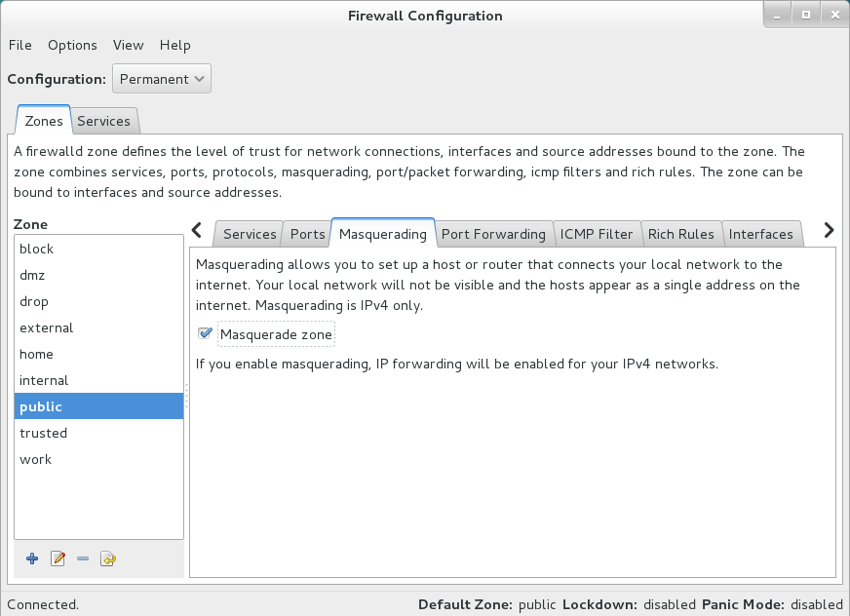
Task: Switch to the Port Forwarding tab
Action: [x=493, y=234]
